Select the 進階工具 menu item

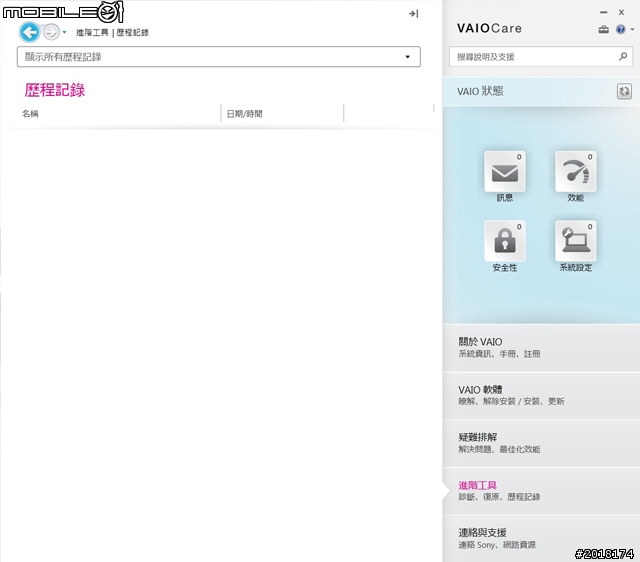[541, 491]
